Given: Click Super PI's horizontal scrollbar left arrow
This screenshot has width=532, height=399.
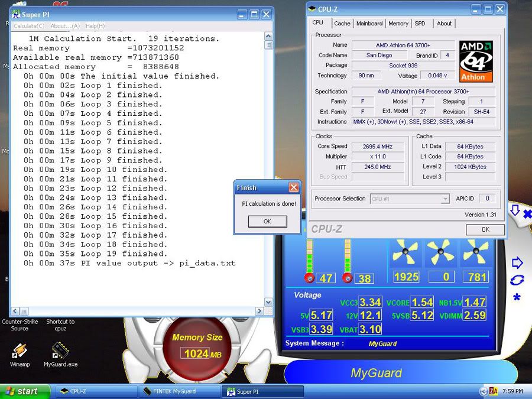Looking at the screenshot, I should [x=15, y=311].
